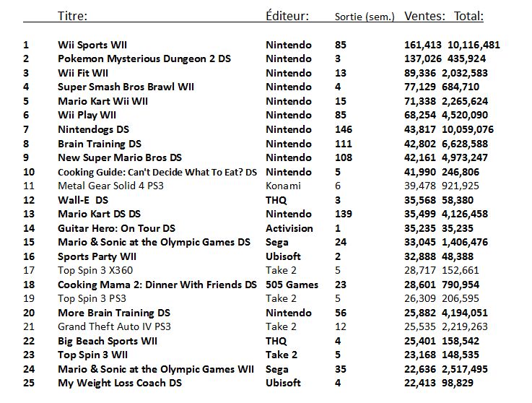Select the Activision publisher cell
This screenshot has height=403, width=532.
[289, 228]
